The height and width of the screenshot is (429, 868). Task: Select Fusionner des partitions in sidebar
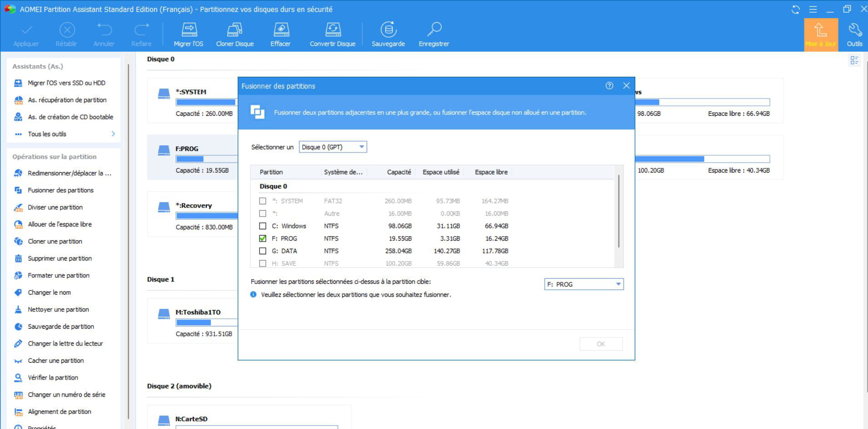tap(60, 190)
